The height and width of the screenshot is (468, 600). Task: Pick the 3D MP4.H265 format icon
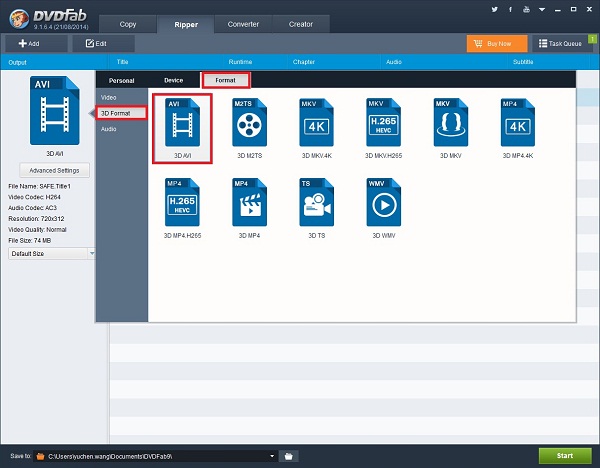coord(183,202)
